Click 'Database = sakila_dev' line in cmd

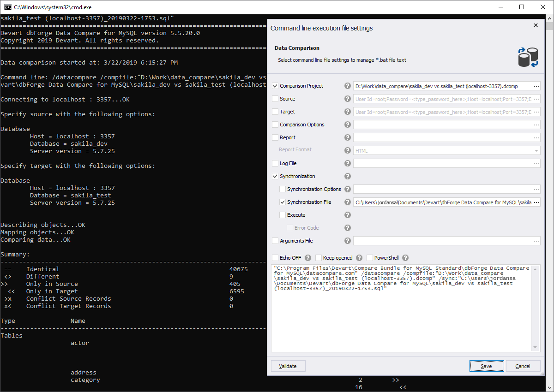click(69, 144)
